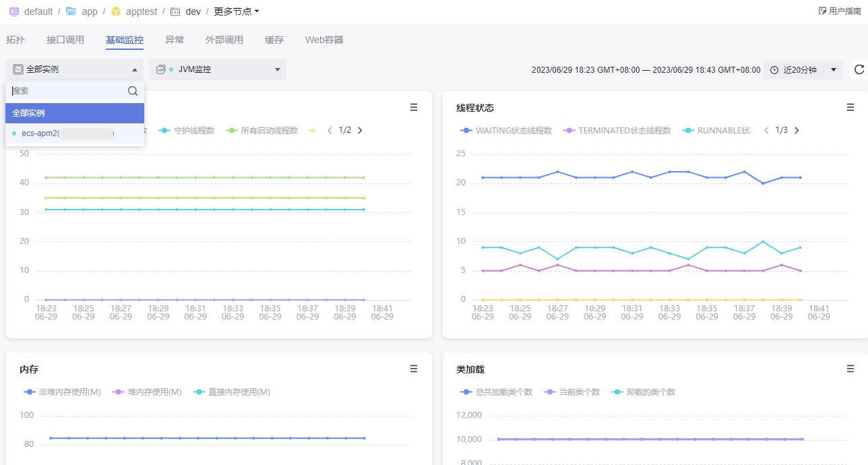Click the dev code icon in breadcrumb
868x465 pixels.
click(x=175, y=11)
